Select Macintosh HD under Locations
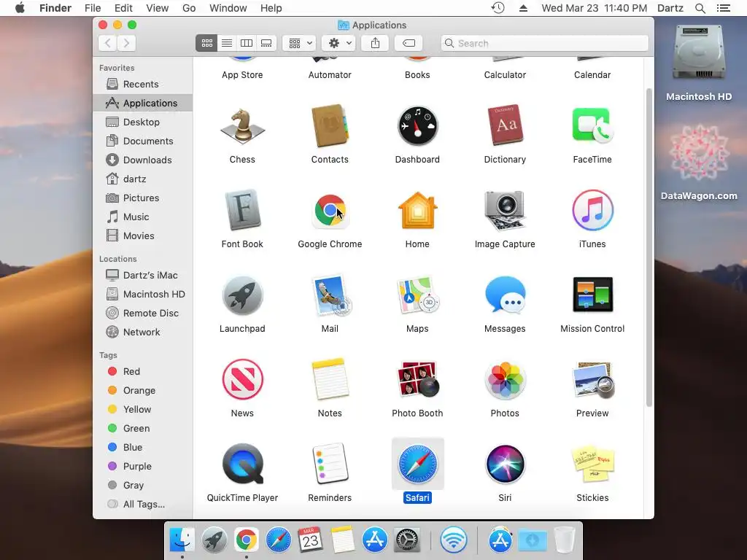 pyautogui.click(x=142, y=295)
